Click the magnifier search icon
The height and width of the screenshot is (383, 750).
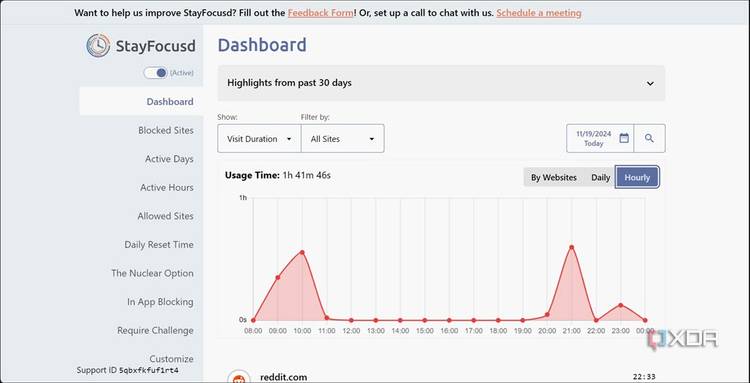tap(649, 138)
